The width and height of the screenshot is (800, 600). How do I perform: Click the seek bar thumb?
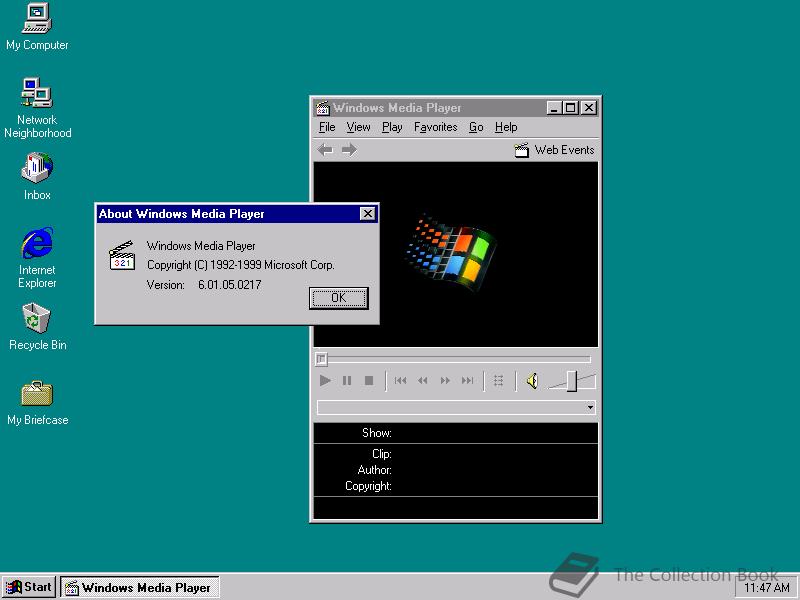click(321, 359)
